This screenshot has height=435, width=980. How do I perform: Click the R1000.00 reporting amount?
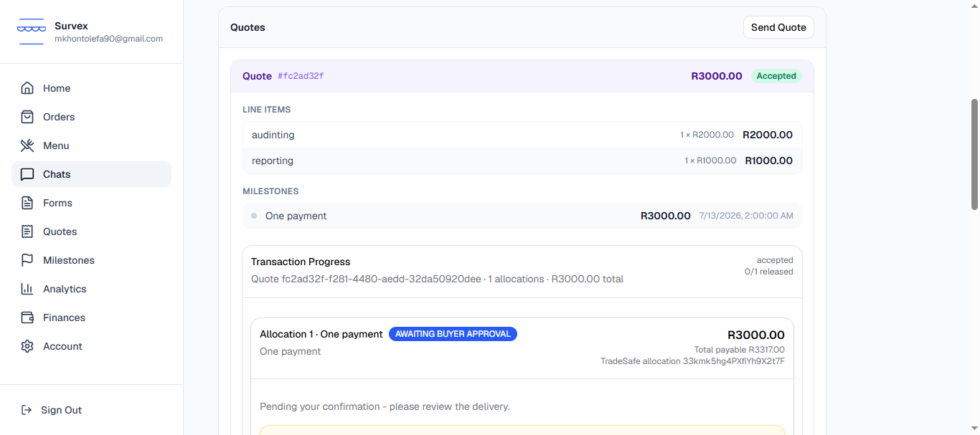(x=769, y=161)
